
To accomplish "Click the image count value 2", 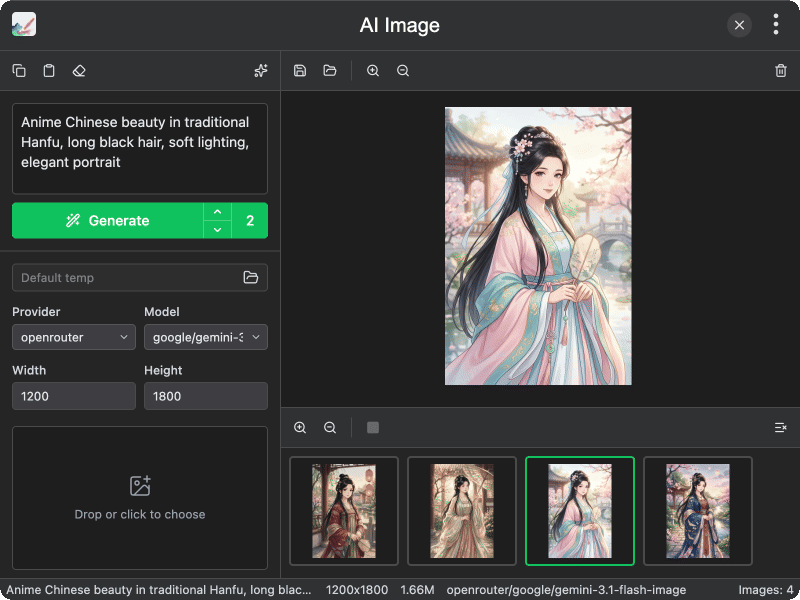I will click(x=250, y=220).
